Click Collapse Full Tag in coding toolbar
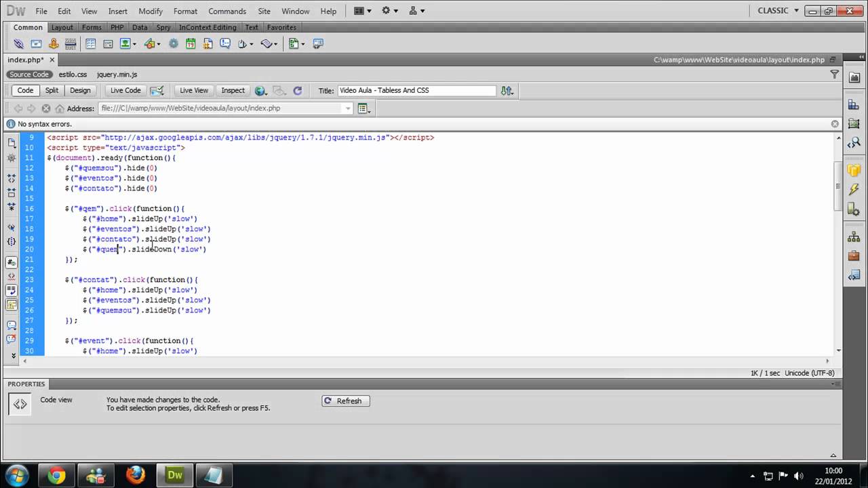The width and height of the screenshot is (868, 488). pos(12,178)
